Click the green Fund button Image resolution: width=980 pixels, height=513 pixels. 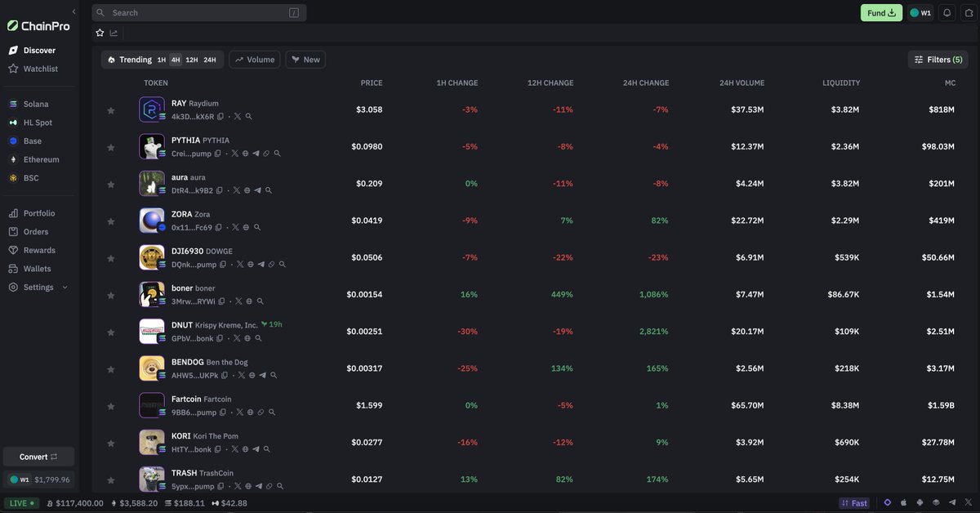[881, 13]
